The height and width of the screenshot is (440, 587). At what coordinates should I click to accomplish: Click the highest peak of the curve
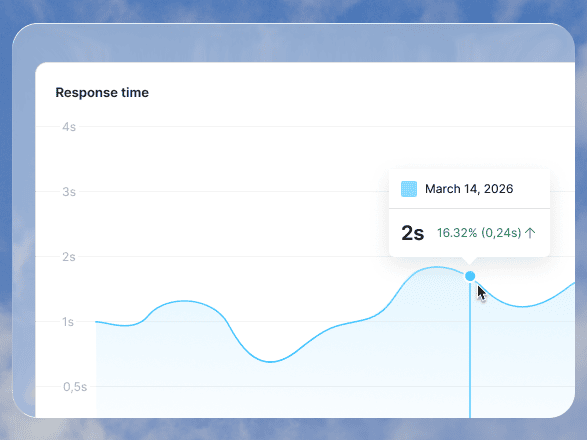coord(436,267)
